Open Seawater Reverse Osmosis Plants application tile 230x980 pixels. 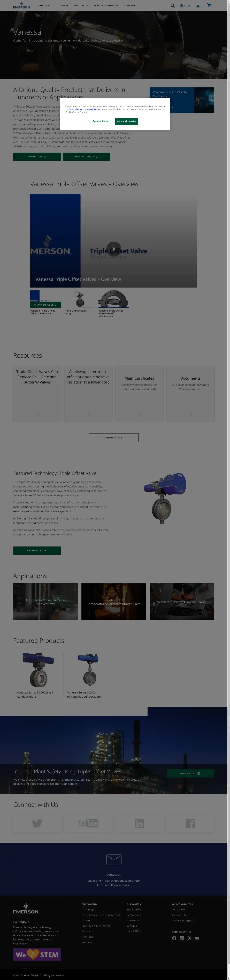pos(182,601)
